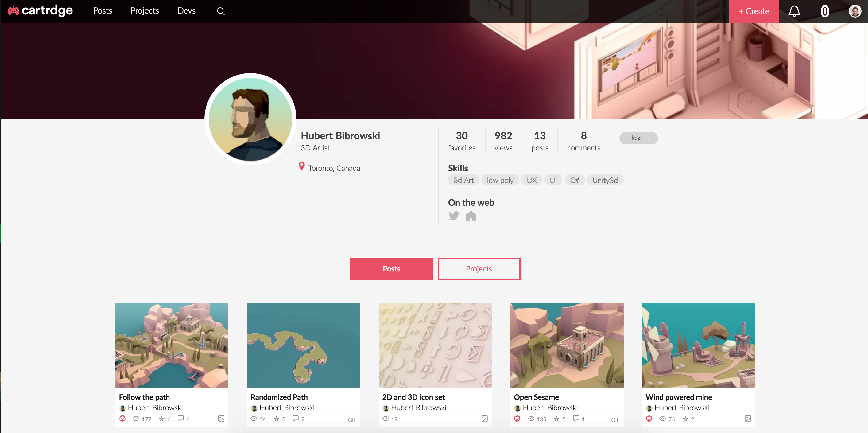Image resolution: width=868 pixels, height=433 pixels.
Task: Select the Posts tab
Action: (x=391, y=269)
